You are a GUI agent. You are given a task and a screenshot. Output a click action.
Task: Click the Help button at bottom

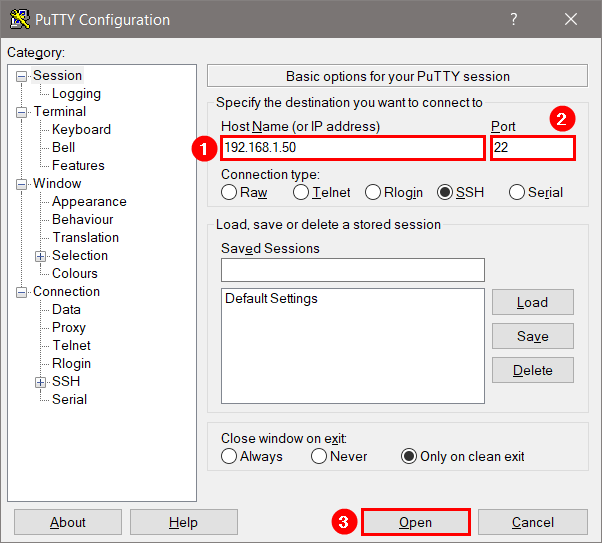click(184, 522)
